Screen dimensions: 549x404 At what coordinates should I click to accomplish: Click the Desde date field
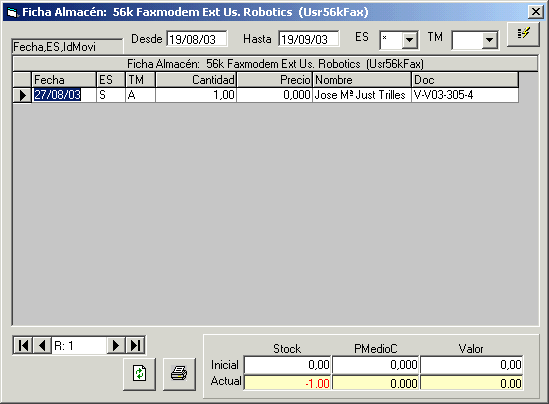(x=197, y=39)
